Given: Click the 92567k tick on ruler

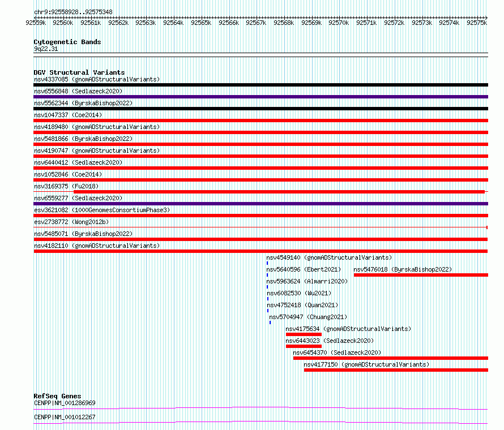Looking at the screenshot, I should (x=256, y=23).
